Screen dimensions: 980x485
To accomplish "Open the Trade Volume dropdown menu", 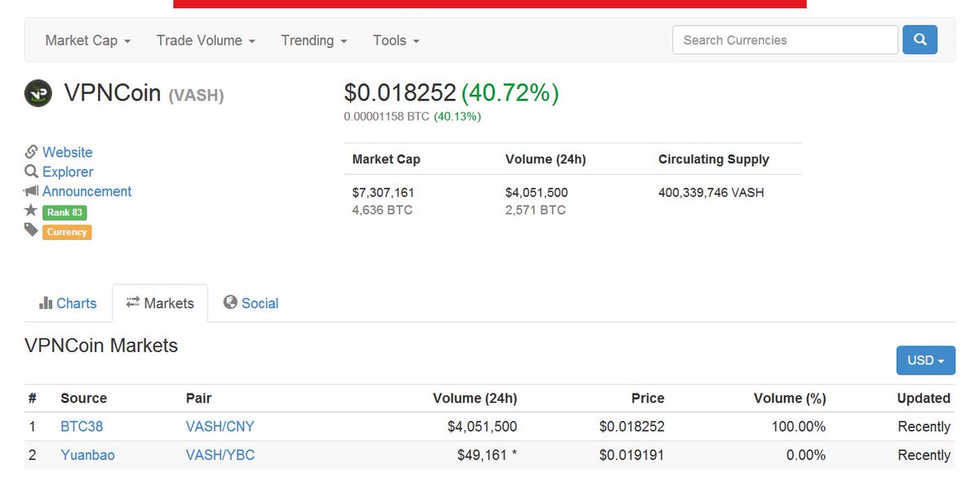I will 206,40.
